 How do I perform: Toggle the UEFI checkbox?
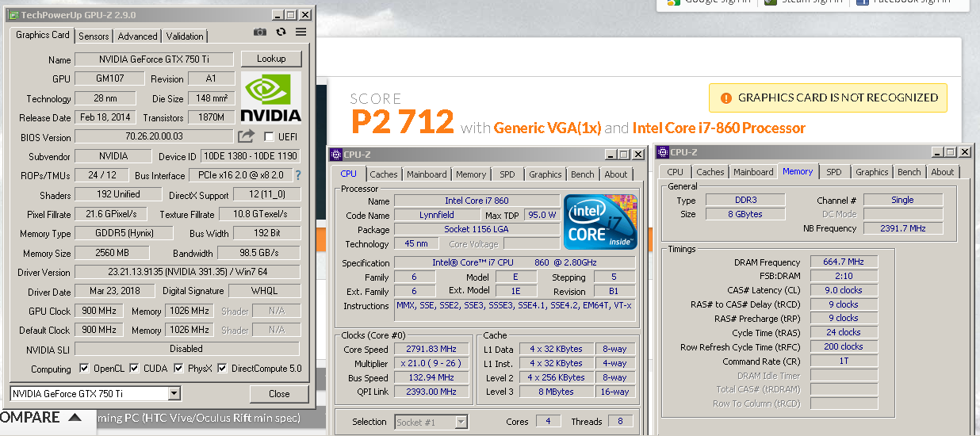[269, 136]
